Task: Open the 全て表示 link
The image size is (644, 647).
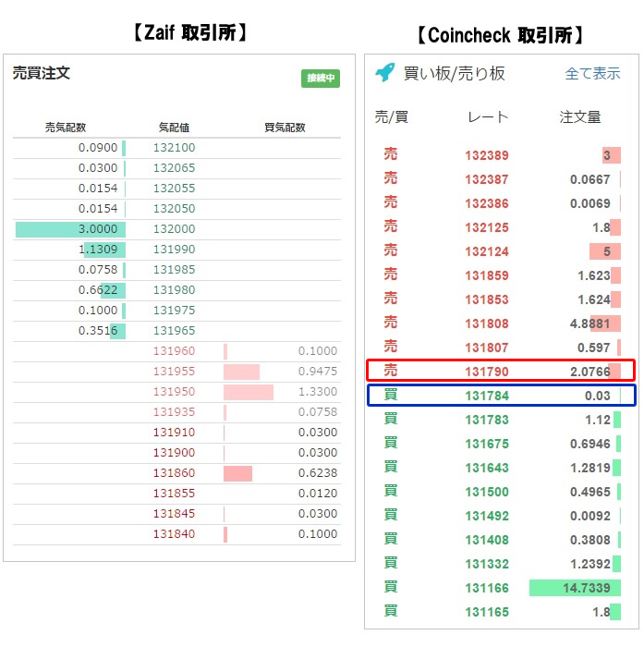Action: coord(592,73)
